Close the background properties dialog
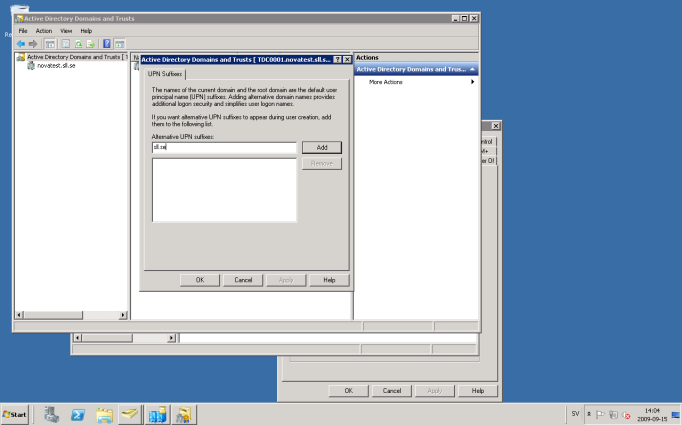Image resolution: width=682 pixels, height=426 pixels. click(x=495, y=126)
